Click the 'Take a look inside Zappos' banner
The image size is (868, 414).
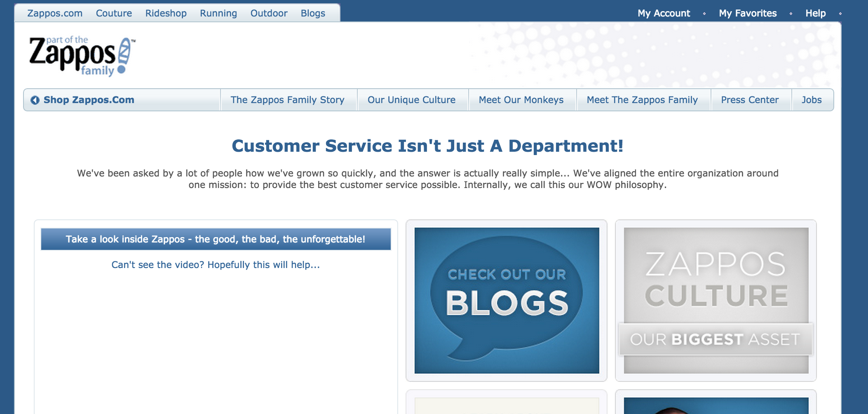tap(216, 239)
